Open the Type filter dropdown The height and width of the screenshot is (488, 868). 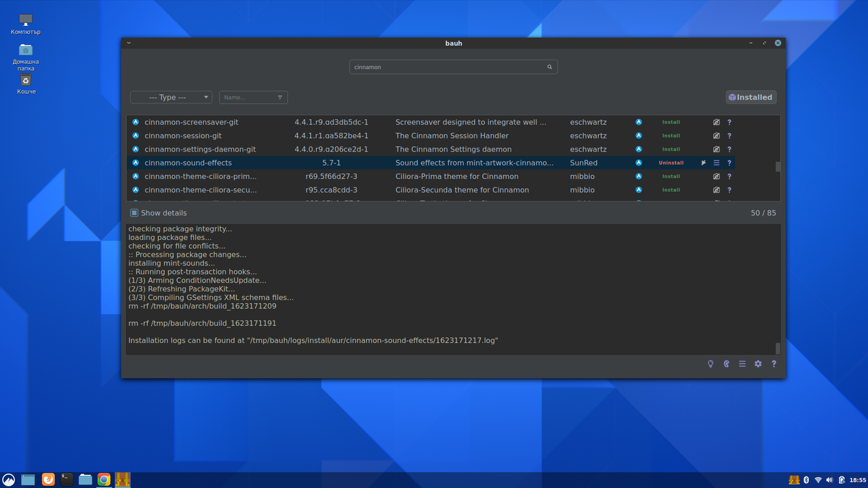171,98
